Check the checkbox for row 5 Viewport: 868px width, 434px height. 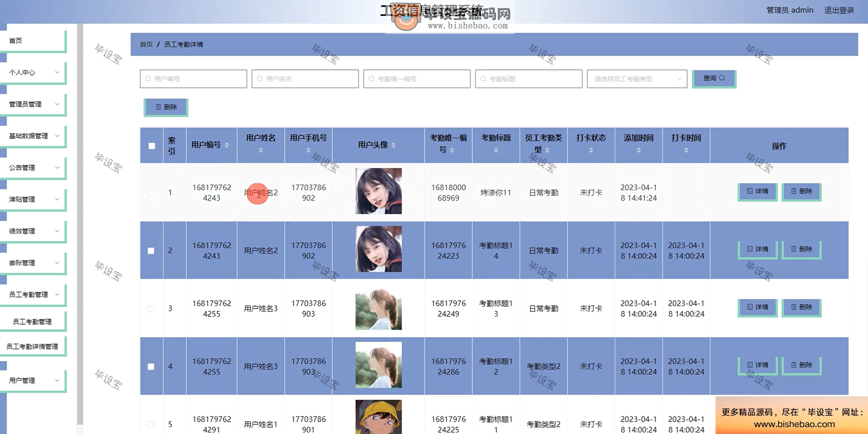[x=151, y=425]
